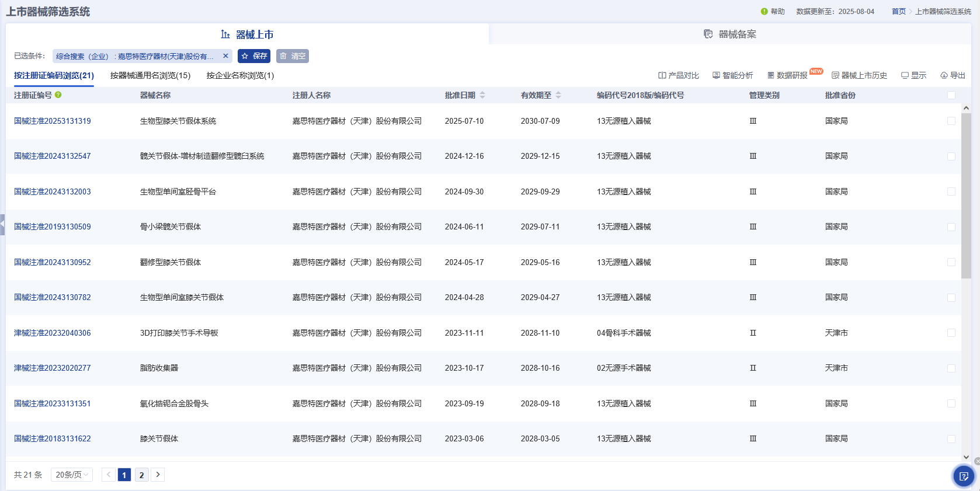Switch to the 按器械通用名浏览(15) tab

coord(150,75)
